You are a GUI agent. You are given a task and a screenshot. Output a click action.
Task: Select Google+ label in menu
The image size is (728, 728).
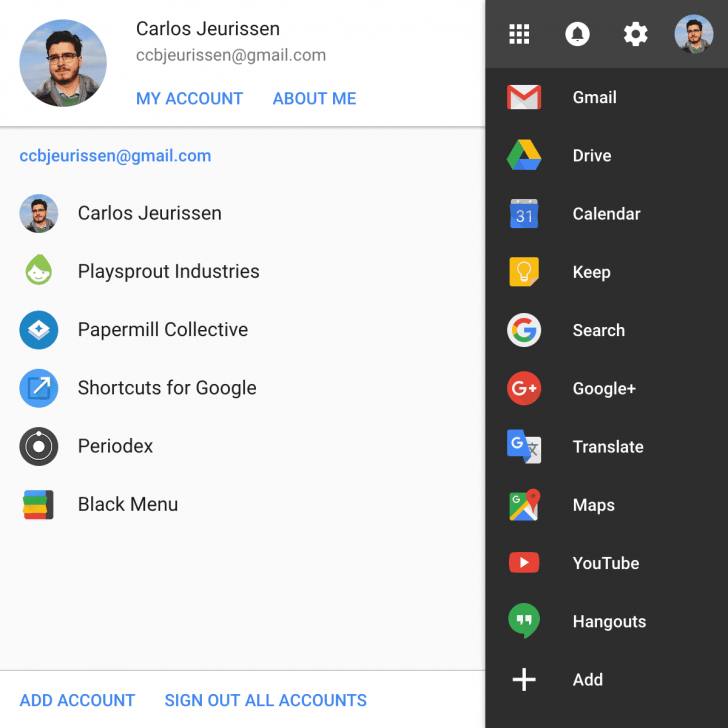604,389
